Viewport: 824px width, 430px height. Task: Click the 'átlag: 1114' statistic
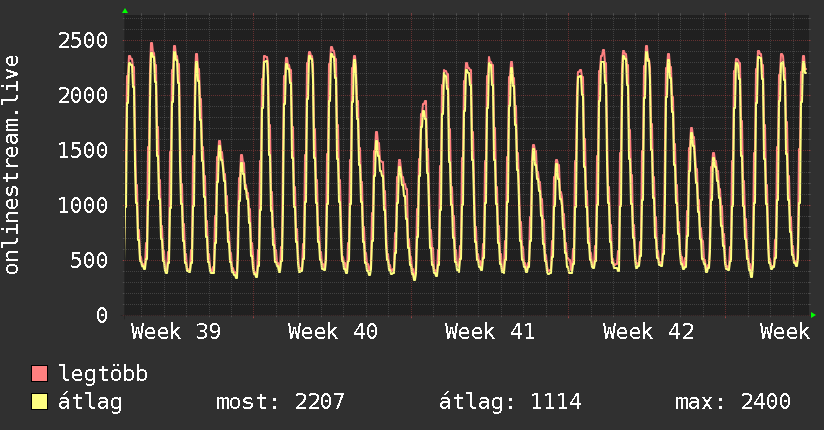point(510,402)
